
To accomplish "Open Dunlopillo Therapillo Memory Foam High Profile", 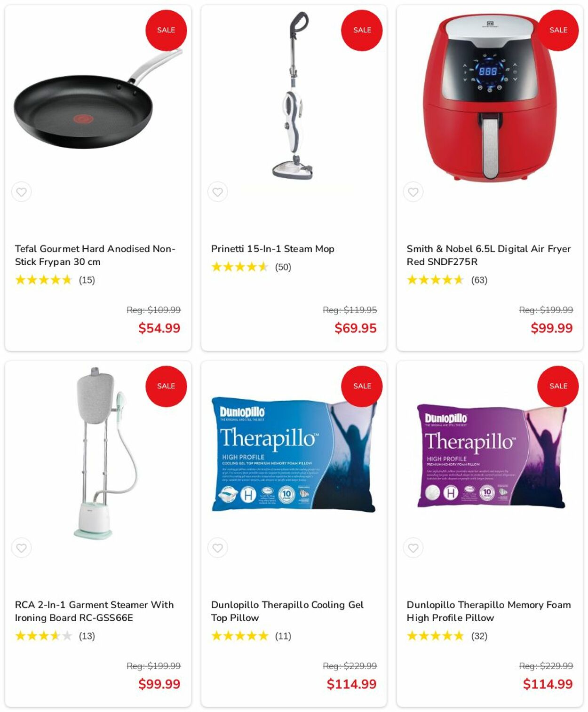I will [x=489, y=611].
